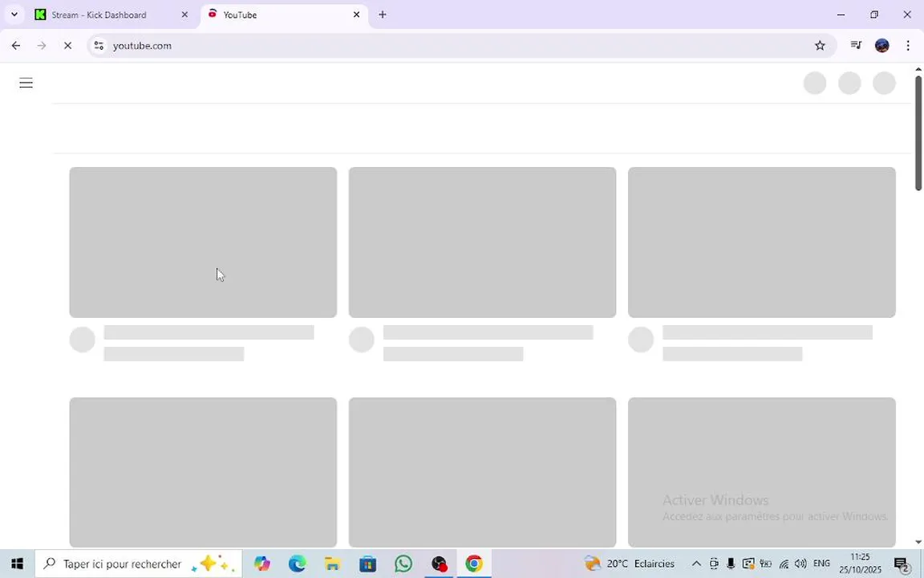
Task: Open the Chrome profile avatar
Action: click(x=881, y=46)
